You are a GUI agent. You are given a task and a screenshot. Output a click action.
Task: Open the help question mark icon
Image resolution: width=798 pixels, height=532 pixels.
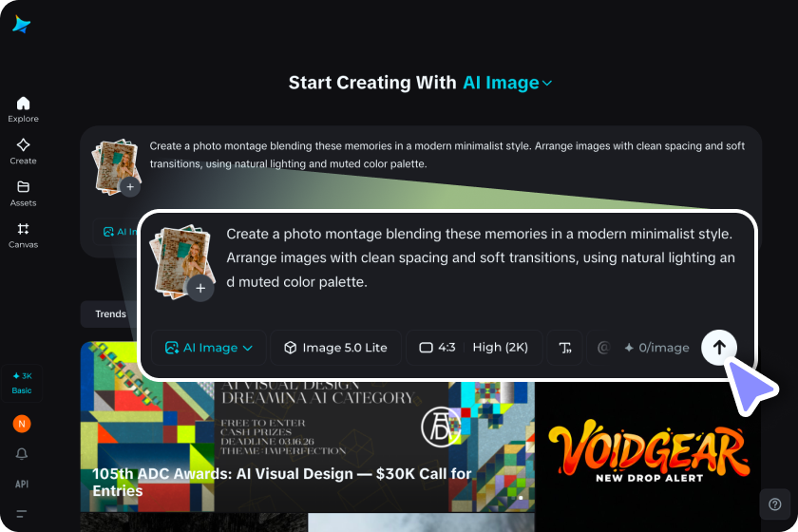(774, 504)
